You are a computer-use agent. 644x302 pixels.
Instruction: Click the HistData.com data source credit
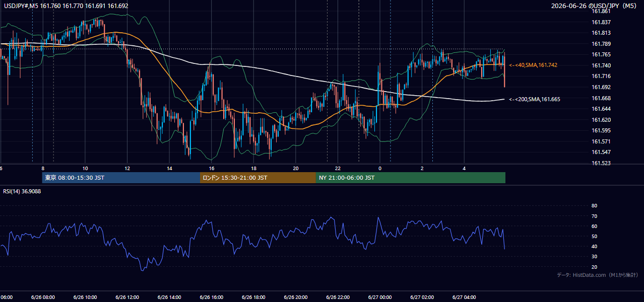pyautogui.click(x=597, y=275)
